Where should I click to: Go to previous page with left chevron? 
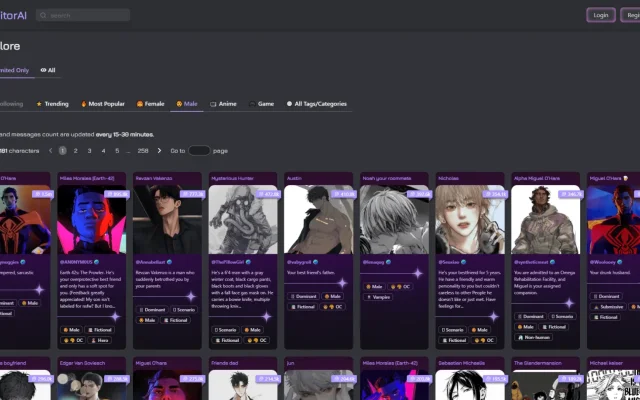pyautogui.click(x=51, y=151)
